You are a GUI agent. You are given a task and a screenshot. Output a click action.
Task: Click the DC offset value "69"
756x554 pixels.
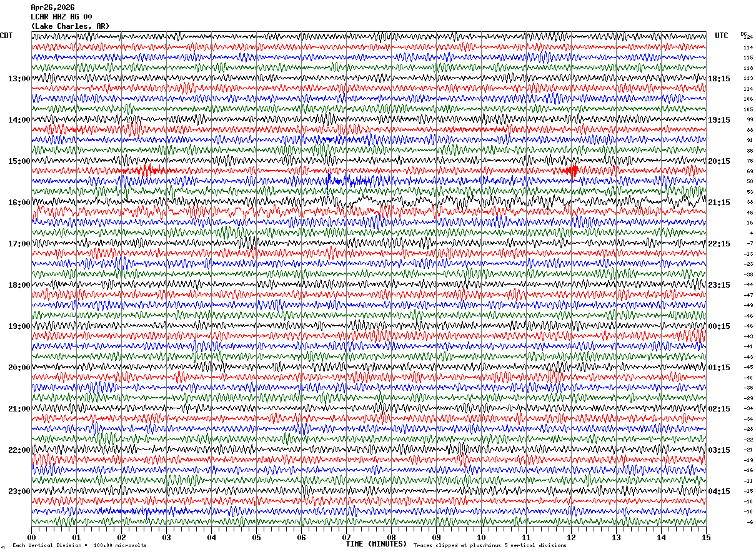point(750,171)
